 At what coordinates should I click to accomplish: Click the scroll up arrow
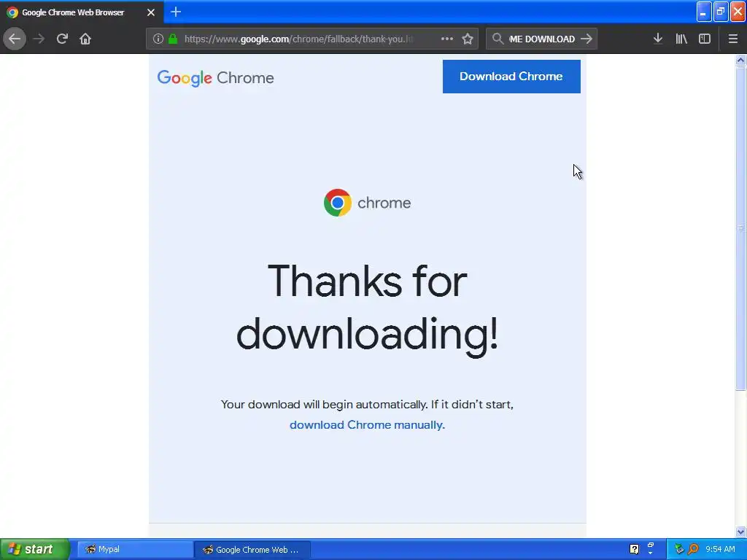pyautogui.click(x=740, y=60)
